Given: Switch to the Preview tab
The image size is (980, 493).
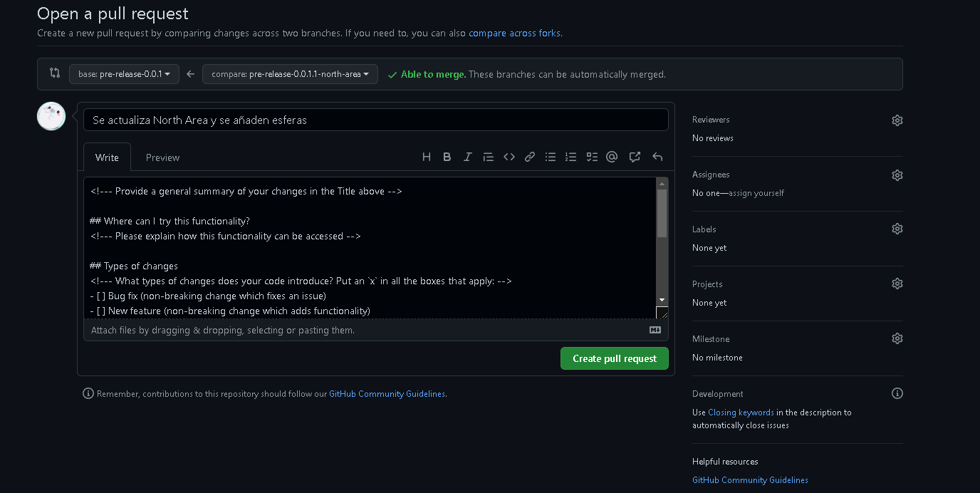Looking at the screenshot, I should click(162, 157).
